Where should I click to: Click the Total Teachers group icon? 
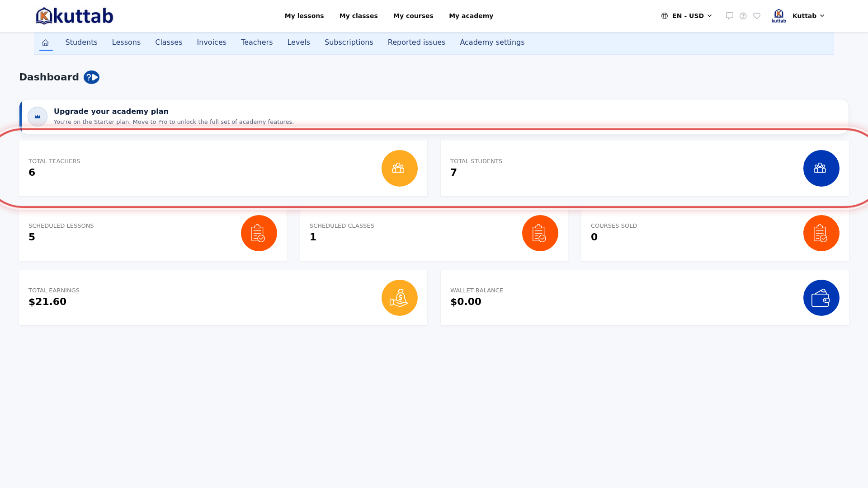tap(400, 168)
